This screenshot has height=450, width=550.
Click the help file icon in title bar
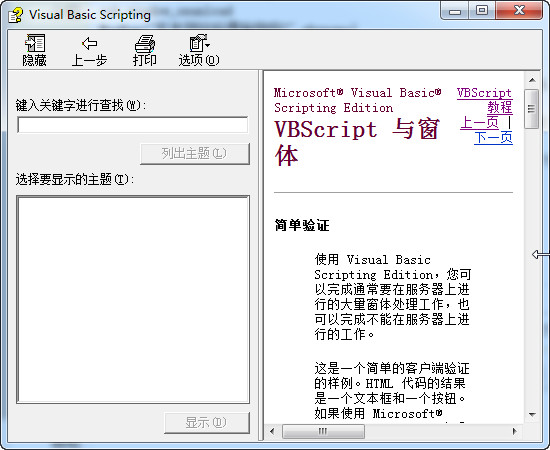click(x=15, y=15)
